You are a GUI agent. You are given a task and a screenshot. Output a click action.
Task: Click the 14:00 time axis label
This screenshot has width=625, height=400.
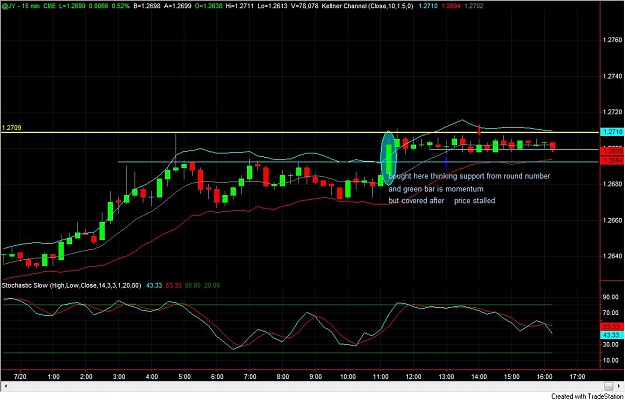(479, 376)
